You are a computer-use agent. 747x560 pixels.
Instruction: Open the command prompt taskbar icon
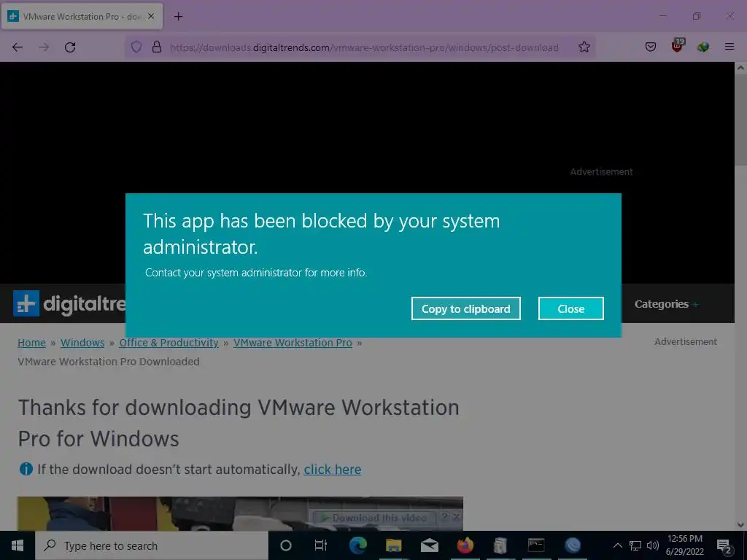(536, 545)
